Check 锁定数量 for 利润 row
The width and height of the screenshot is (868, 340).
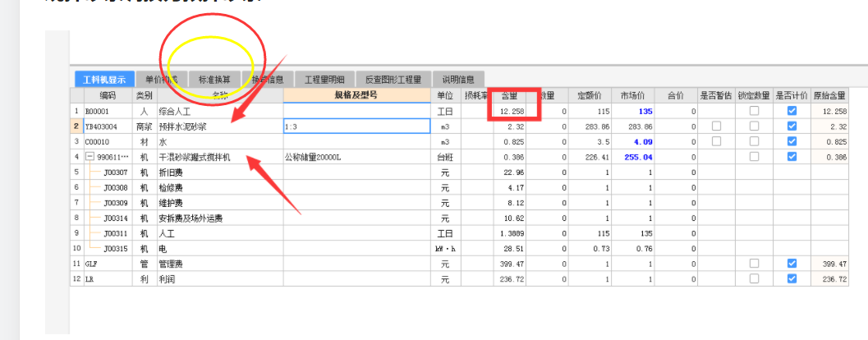click(x=754, y=279)
